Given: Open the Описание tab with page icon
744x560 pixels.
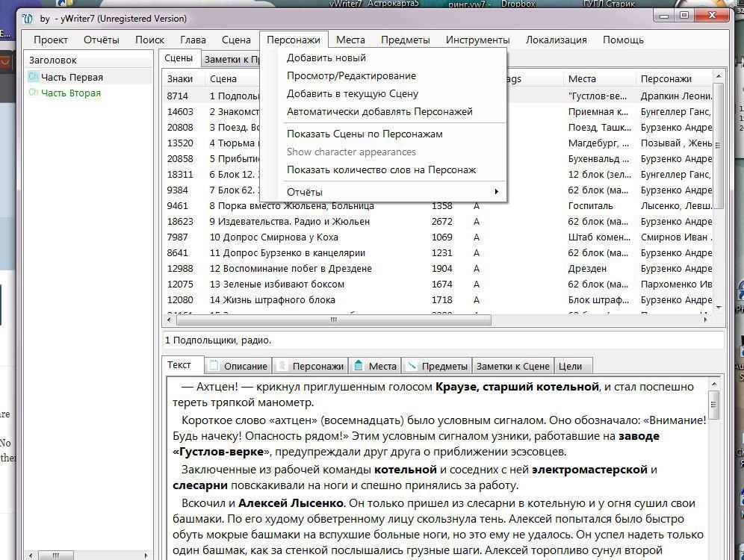Looking at the screenshot, I should pyautogui.click(x=238, y=366).
